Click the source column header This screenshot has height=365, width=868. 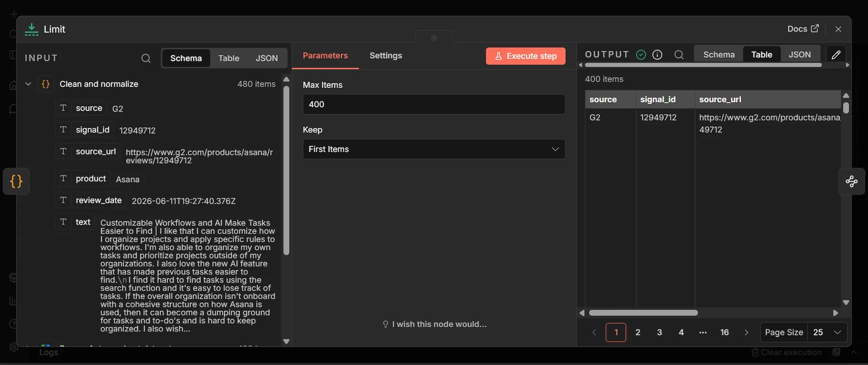coord(610,99)
